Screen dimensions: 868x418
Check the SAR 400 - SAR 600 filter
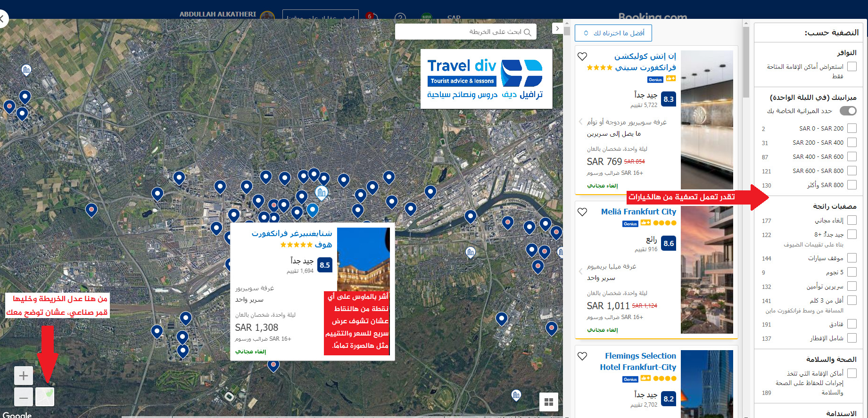pos(852,156)
